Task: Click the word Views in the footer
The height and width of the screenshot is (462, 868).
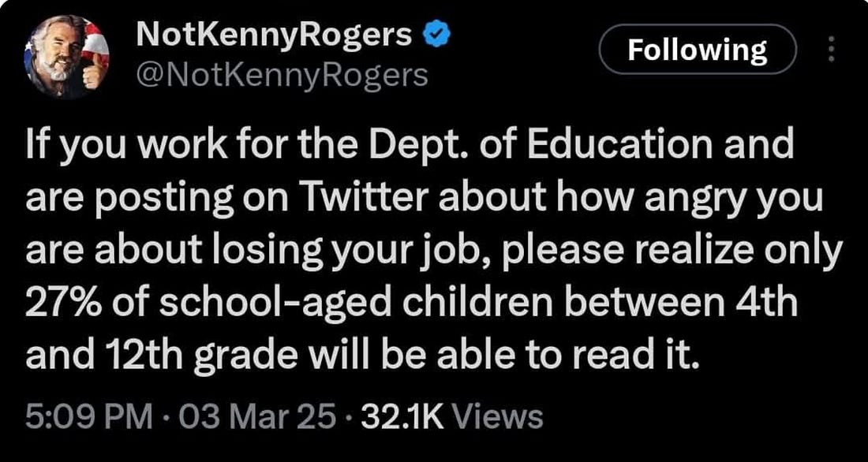Action: pyautogui.click(x=499, y=415)
